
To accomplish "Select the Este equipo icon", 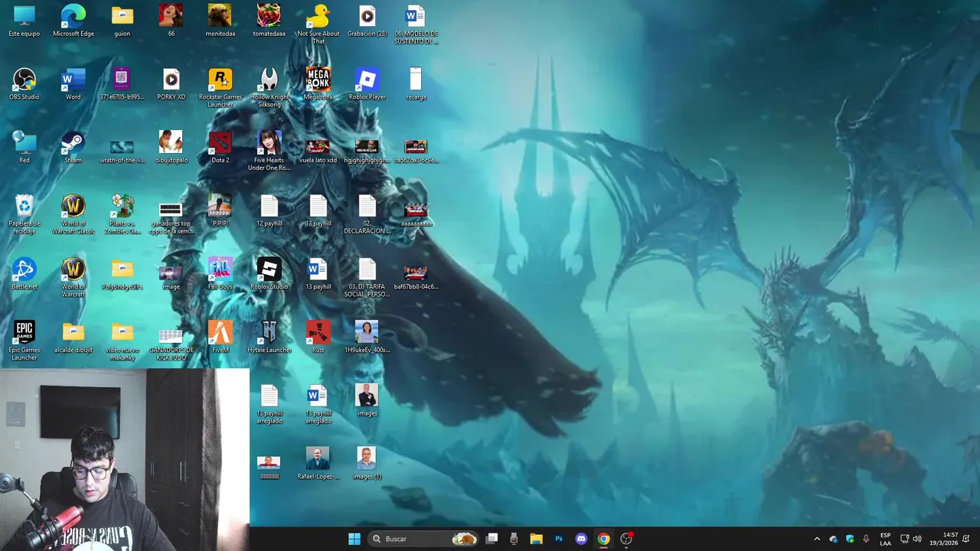I will (x=24, y=21).
